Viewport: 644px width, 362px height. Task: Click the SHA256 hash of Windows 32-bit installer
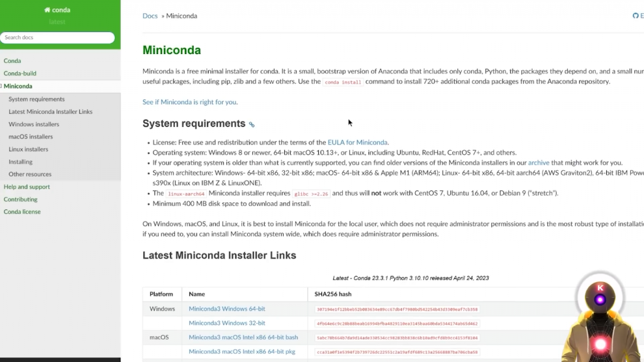[x=397, y=324]
